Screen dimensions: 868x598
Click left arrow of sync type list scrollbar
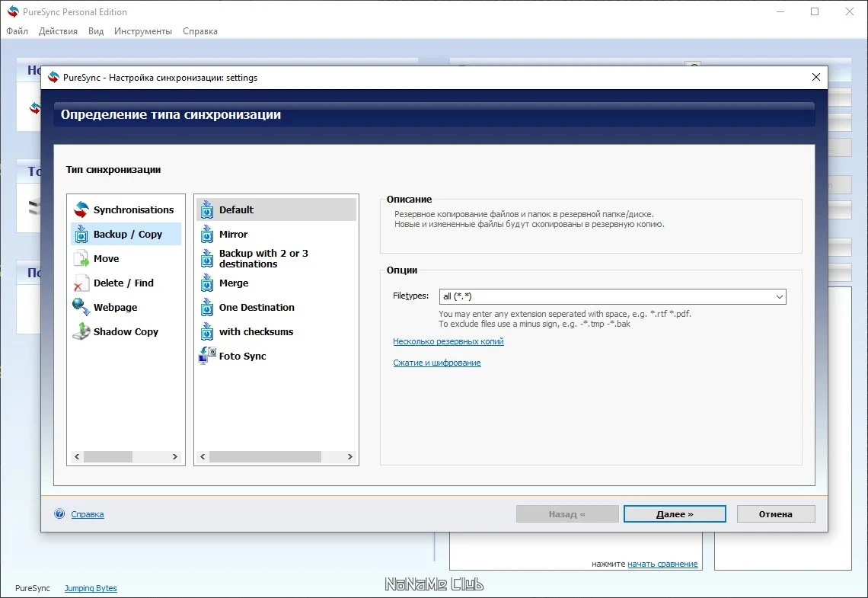tap(77, 457)
